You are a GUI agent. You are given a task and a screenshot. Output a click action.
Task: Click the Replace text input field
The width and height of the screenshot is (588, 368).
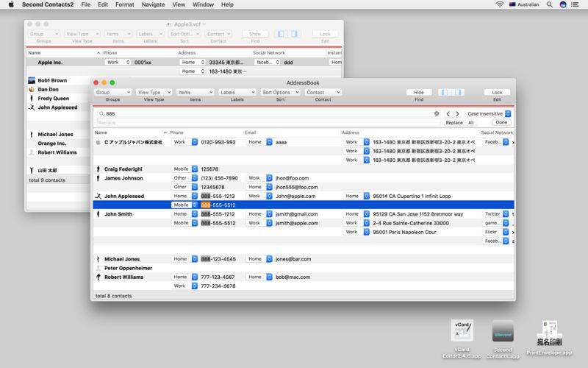268,123
